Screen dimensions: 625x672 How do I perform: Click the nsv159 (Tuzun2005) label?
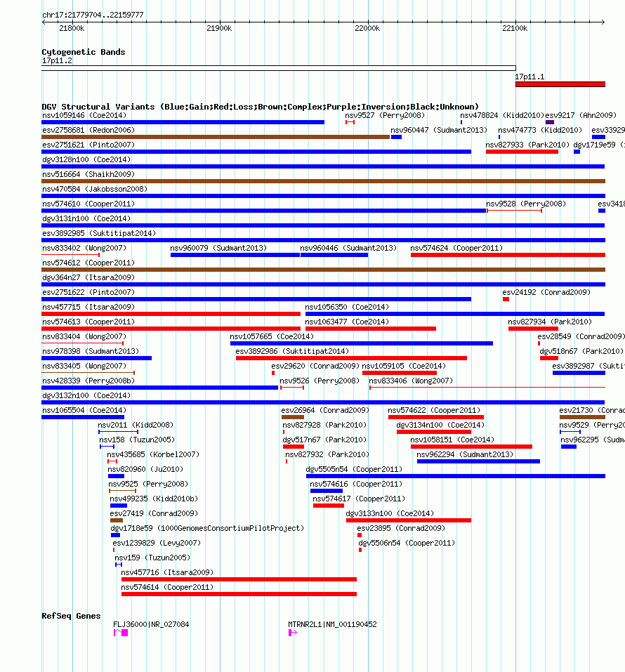(152, 558)
